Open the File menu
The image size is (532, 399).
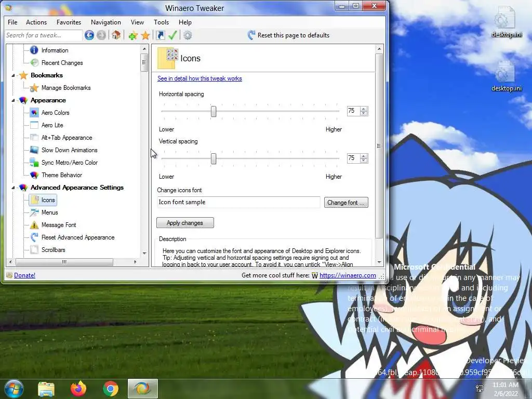tap(12, 22)
